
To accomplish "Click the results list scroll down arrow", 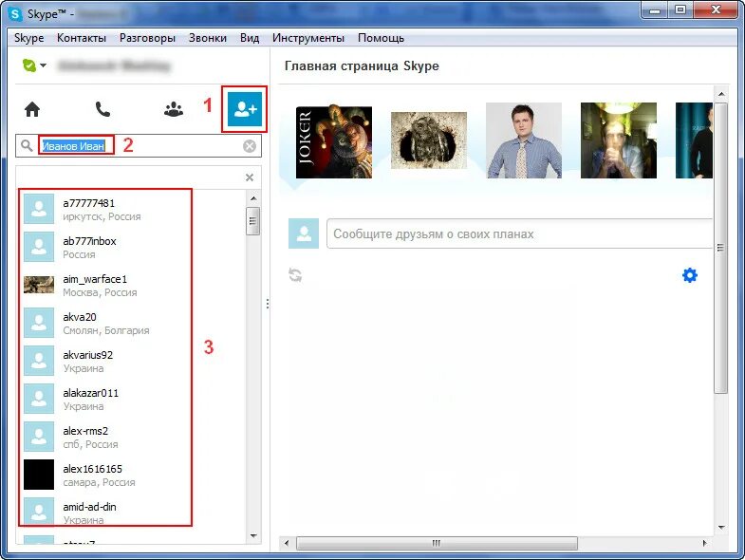I will click(253, 535).
